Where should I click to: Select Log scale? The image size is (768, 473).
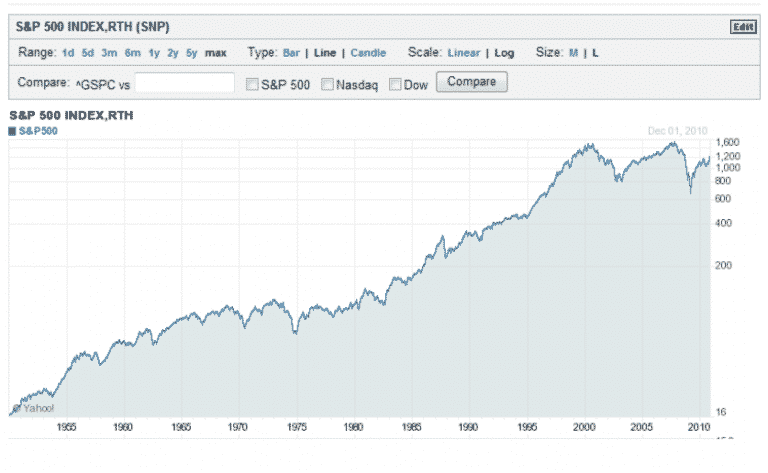[x=504, y=53]
